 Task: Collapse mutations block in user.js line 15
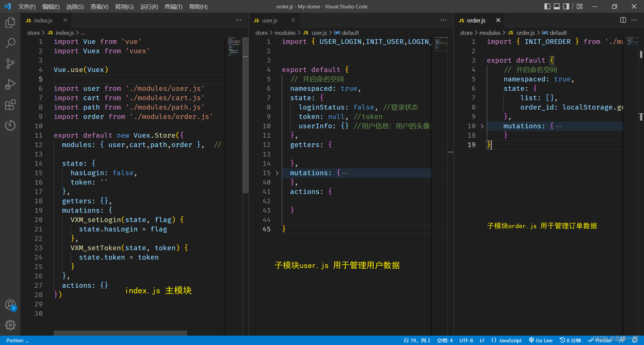pos(277,173)
